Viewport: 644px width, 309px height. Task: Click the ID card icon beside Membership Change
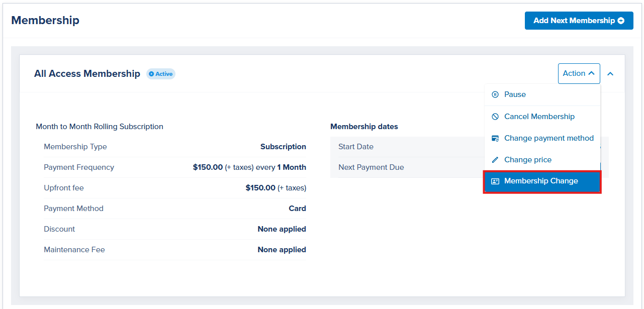495,181
